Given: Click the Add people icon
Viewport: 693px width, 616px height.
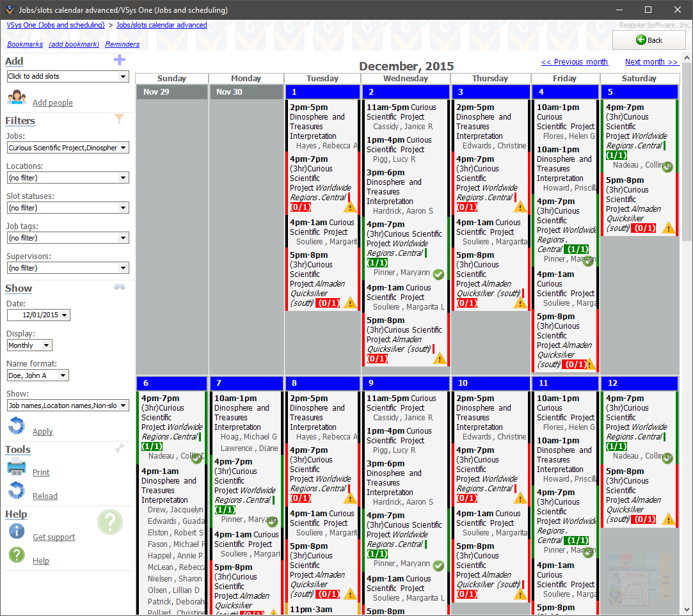Looking at the screenshot, I should pyautogui.click(x=17, y=98).
